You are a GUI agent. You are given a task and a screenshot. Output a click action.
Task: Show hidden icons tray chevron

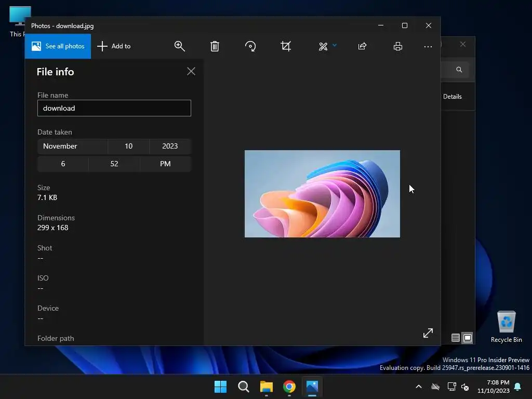point(419,387)
